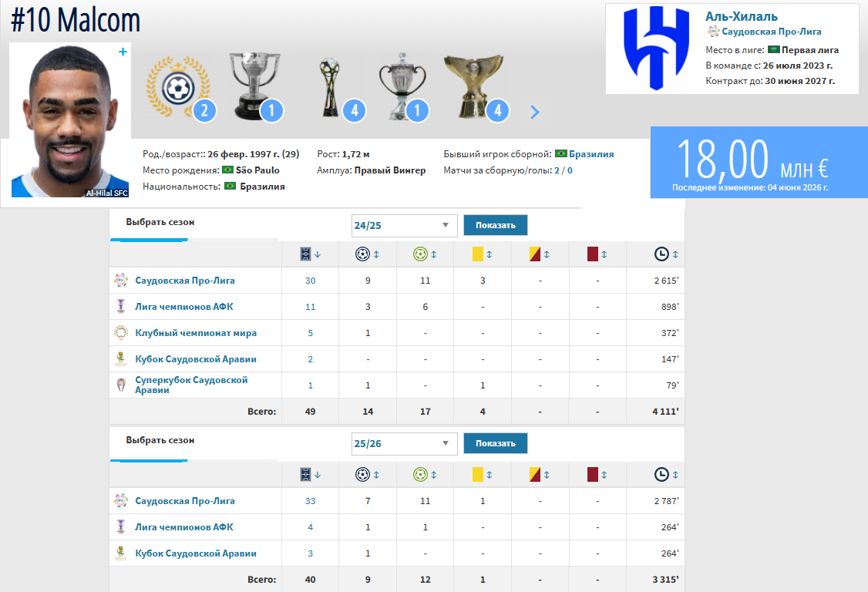Click national team matches count 2

pyautogui.click(x=557, y=170)
